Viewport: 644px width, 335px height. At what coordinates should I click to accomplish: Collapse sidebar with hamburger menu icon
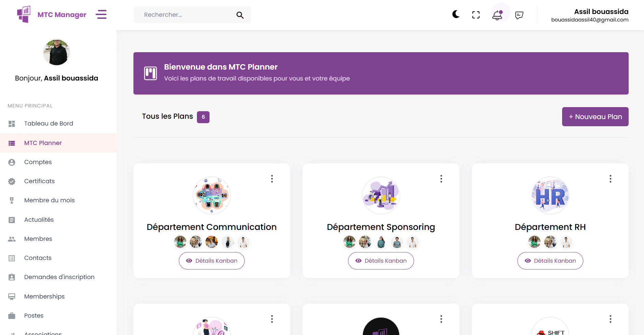101,14
